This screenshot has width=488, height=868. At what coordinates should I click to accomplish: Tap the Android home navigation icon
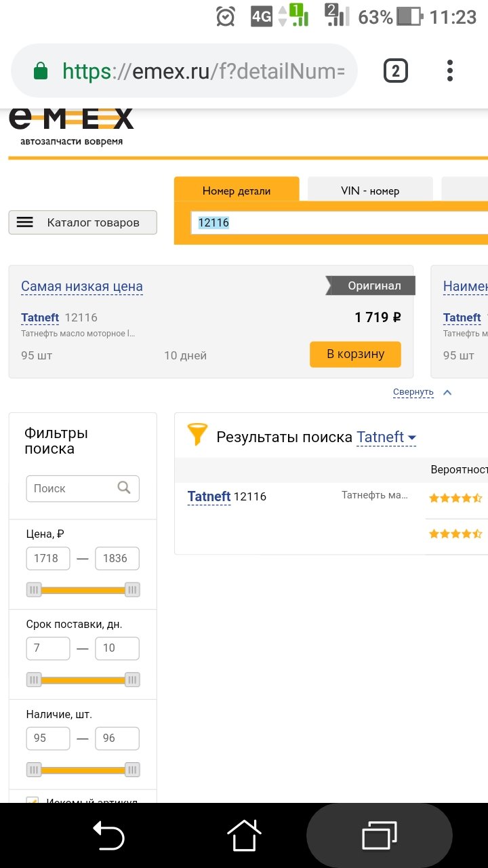(x=244, y=835)
